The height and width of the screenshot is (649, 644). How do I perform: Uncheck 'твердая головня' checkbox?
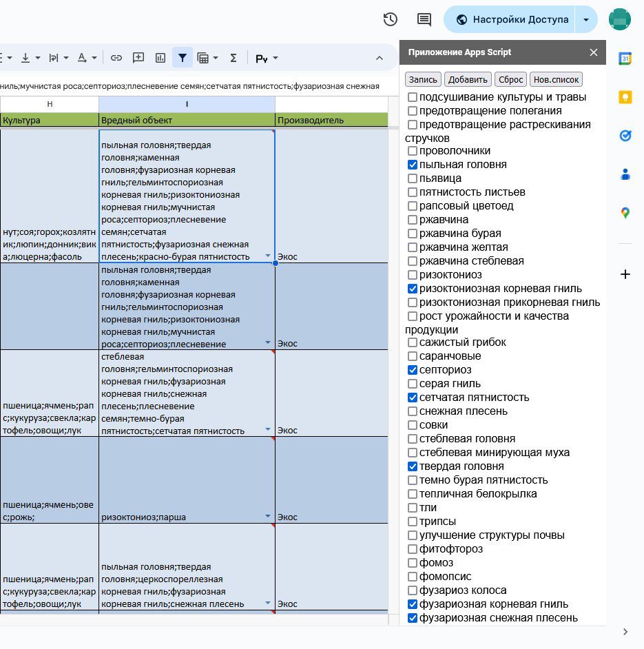point(413,466)
